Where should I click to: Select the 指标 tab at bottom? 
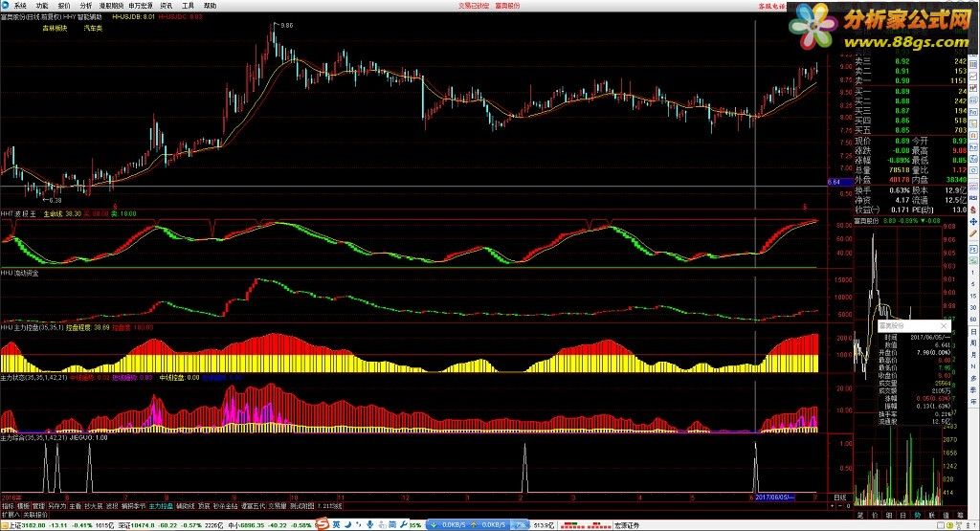coord(8,506)
